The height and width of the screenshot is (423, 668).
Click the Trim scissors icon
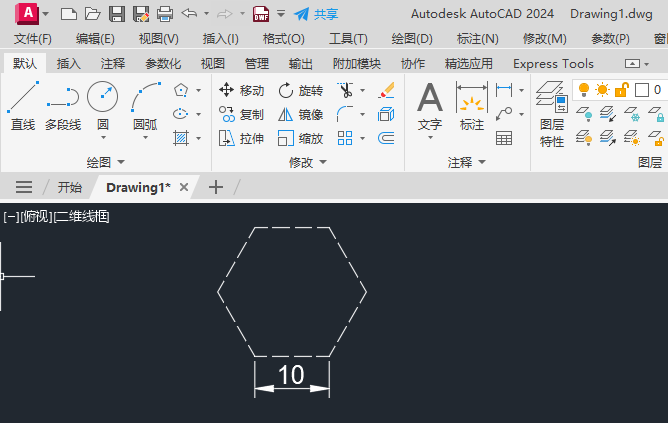[346, 90]
